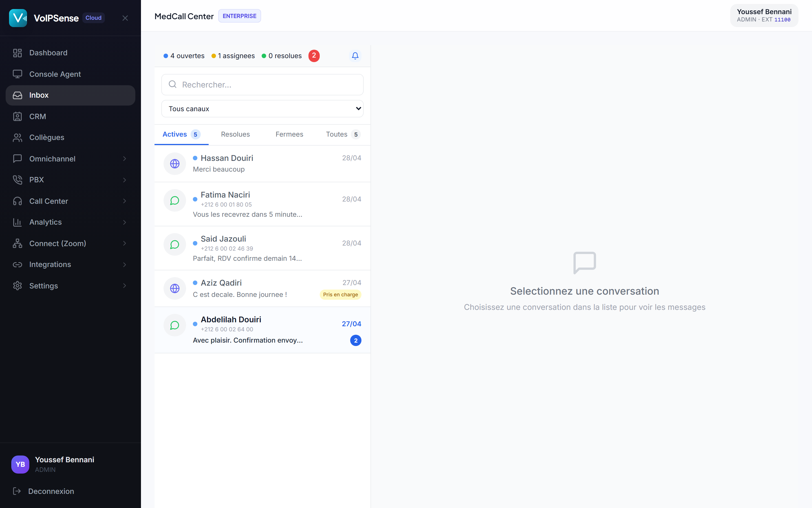812x508 pixels.
Task: Click the Cloud badge beside VoIPSense
Action: (93, 18)
